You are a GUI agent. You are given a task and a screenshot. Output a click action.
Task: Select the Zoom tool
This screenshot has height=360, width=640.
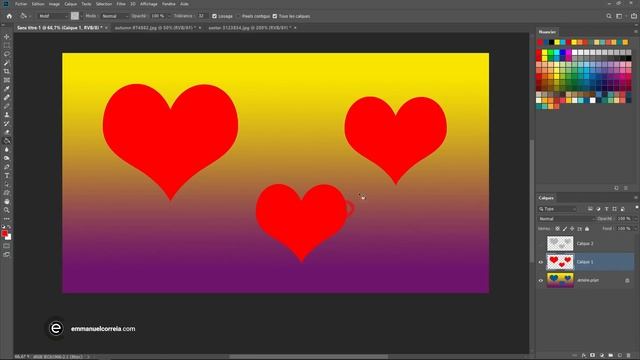point(7,210)
